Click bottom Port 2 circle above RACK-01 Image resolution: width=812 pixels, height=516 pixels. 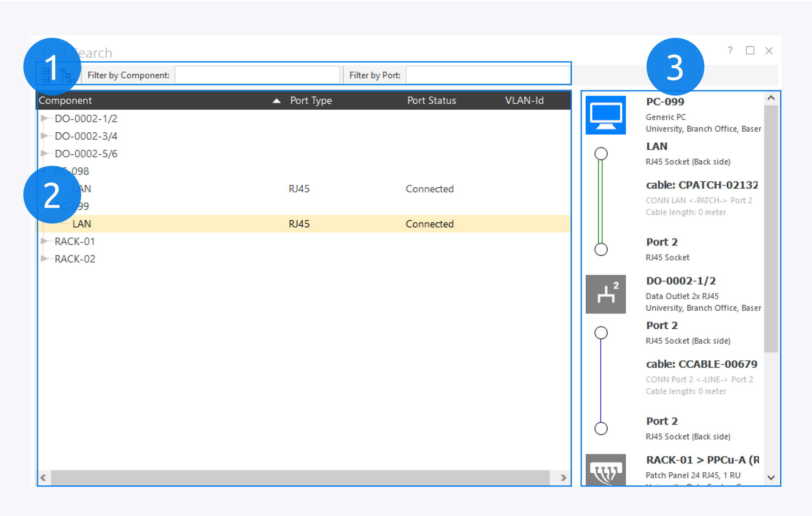tap(601, 428)
